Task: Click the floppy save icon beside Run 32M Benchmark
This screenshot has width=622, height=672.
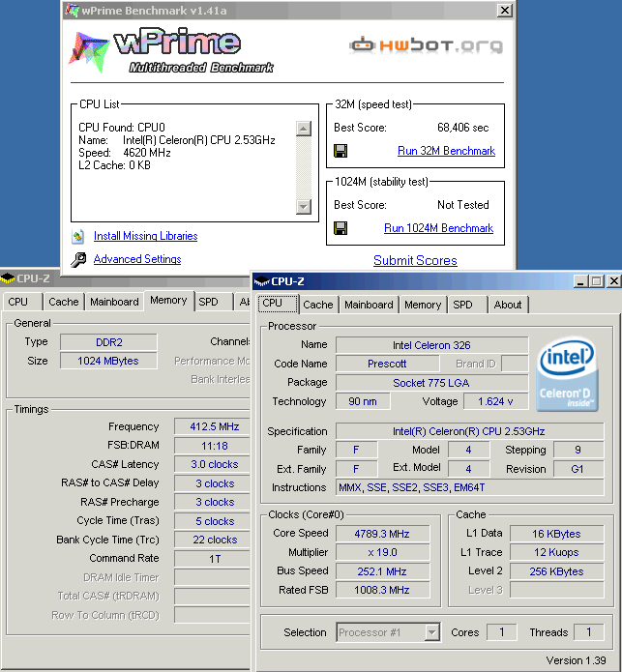Action: coord(341,151)
